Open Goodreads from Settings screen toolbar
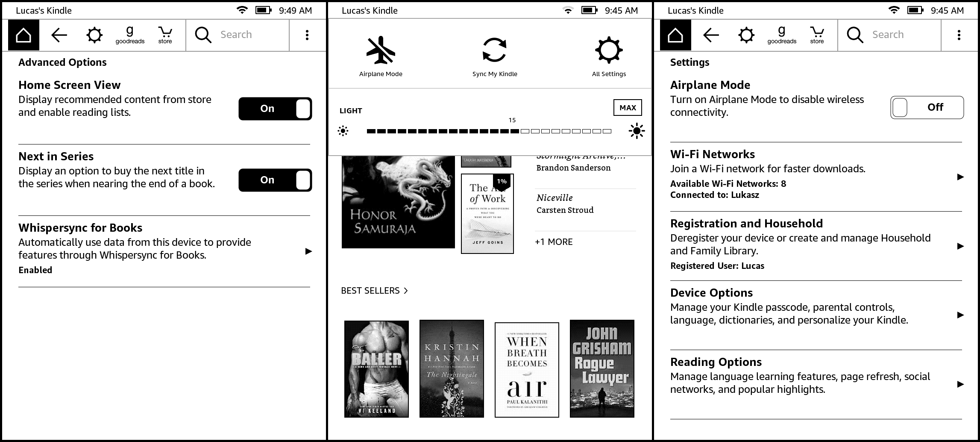Viewport: 980px width, 442px height. click(x=782, y=35)
